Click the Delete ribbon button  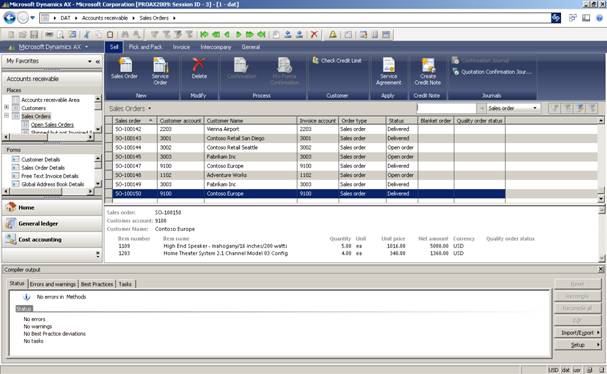coord(199,68)
